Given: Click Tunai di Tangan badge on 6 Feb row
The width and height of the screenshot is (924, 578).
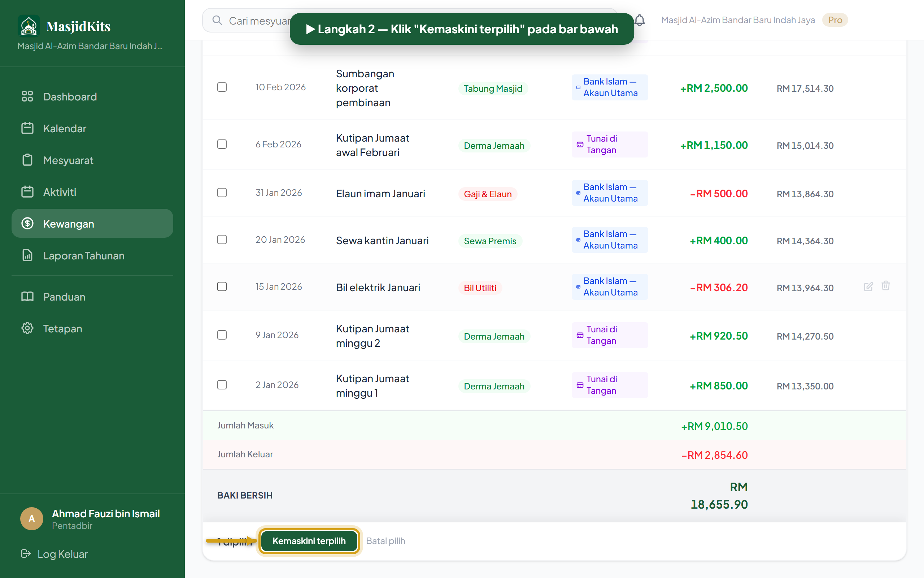Looking at the screenshot, I should click(610, 144).
